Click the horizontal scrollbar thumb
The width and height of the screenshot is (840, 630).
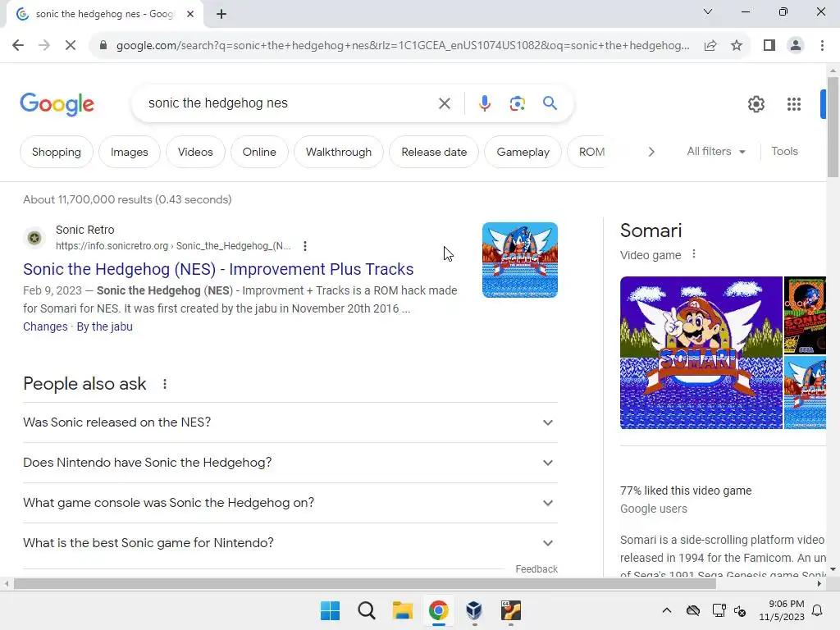coord(364,583)
